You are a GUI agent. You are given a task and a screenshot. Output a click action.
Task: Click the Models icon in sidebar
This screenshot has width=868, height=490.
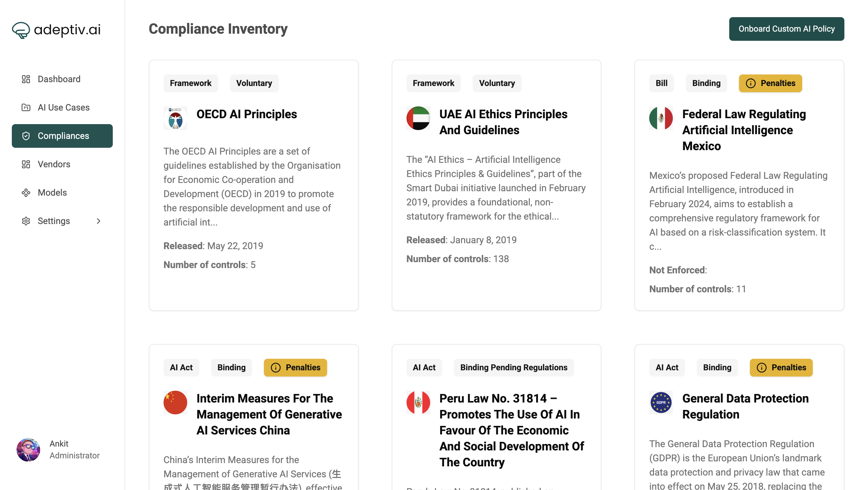(26, 193)
